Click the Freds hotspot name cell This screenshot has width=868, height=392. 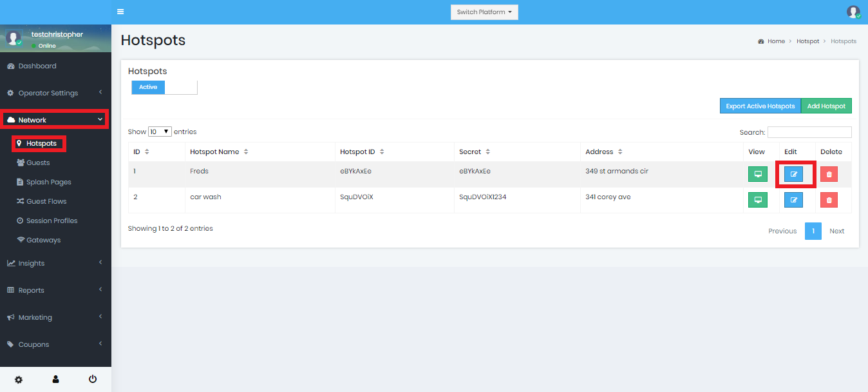coord(259,174)
